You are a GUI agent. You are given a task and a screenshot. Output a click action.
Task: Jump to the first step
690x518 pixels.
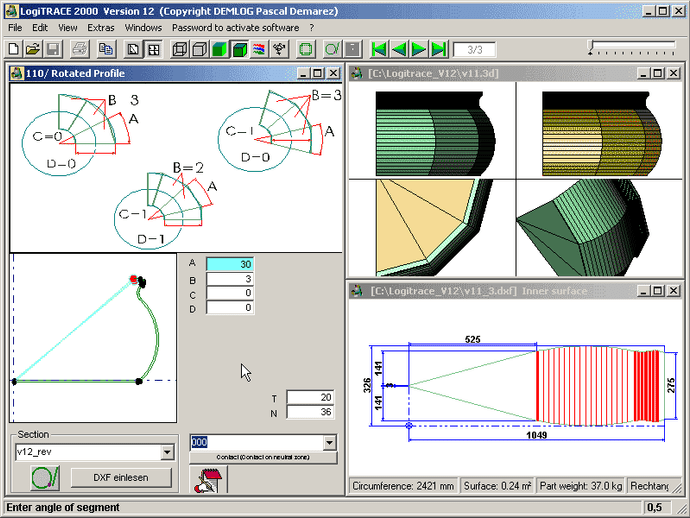coord(379,49)
